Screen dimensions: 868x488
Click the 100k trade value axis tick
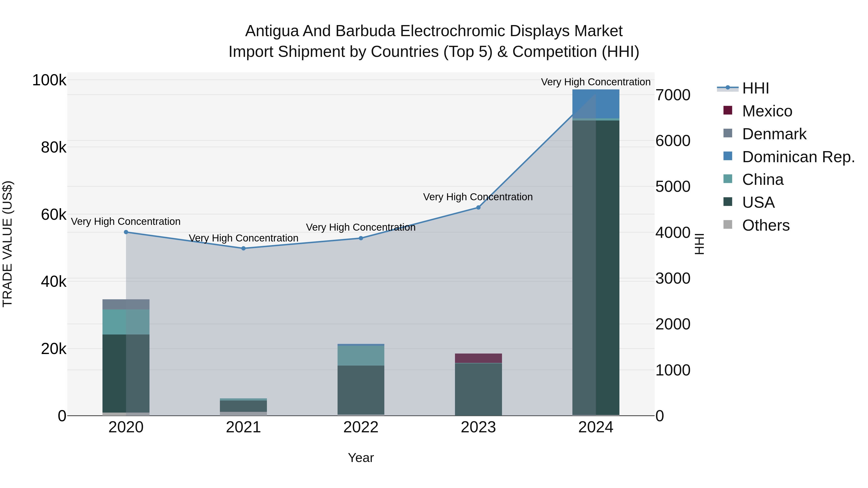pyautogui.click(x=49, y=80)
